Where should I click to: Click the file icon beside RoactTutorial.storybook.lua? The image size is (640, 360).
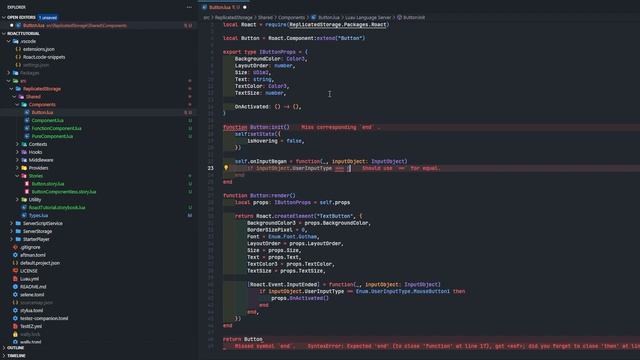point(24,207)
